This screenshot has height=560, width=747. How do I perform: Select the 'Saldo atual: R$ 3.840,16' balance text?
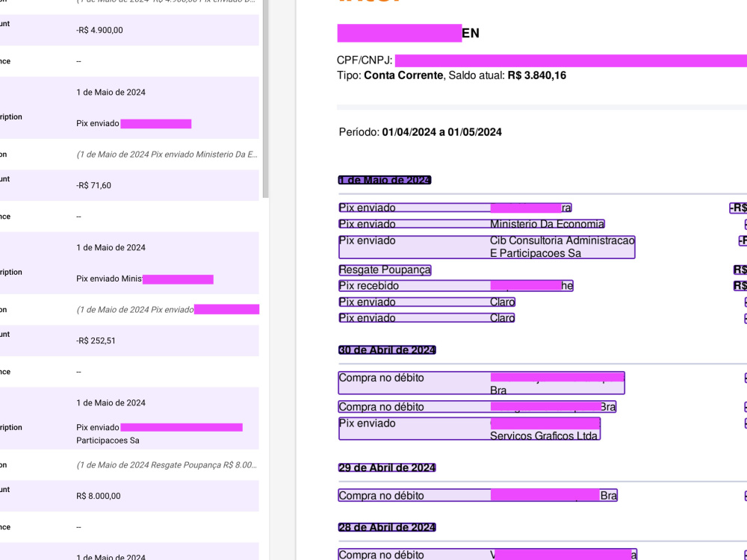tap(507, 75)
